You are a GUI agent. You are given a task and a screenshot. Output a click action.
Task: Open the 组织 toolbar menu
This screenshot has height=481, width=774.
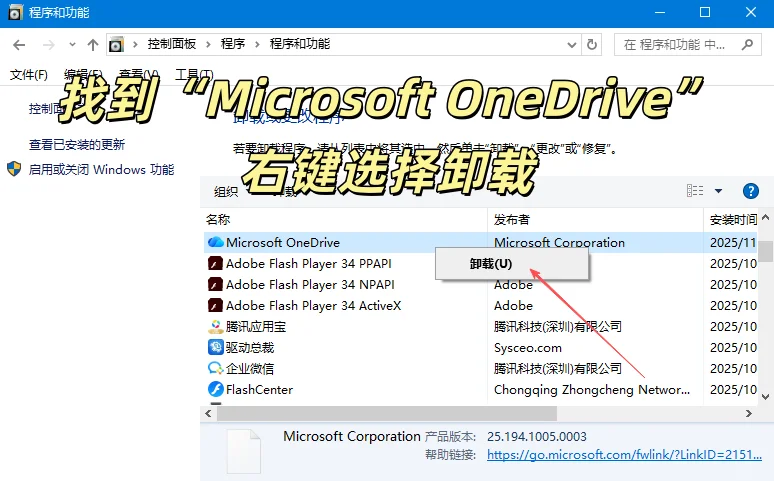point(226,192)
